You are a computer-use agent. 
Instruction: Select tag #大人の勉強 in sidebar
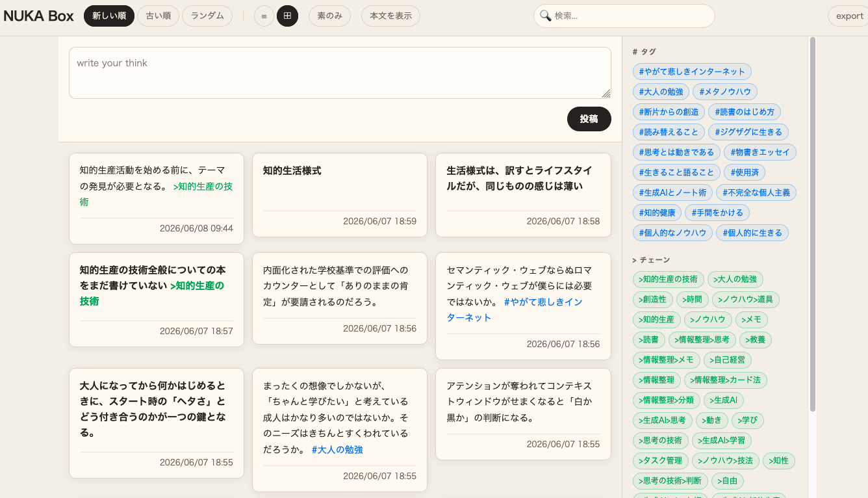[661, 92]
